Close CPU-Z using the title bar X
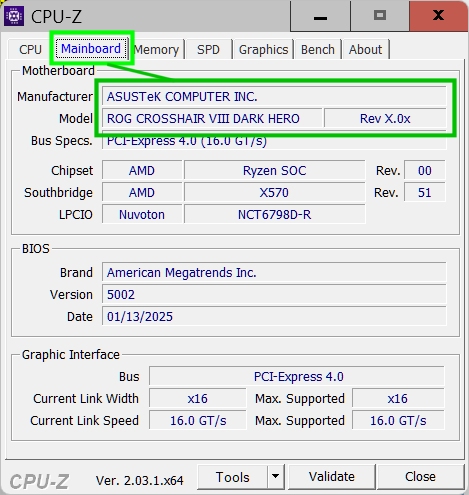469x495 pixels. click(x=438, y=16)
